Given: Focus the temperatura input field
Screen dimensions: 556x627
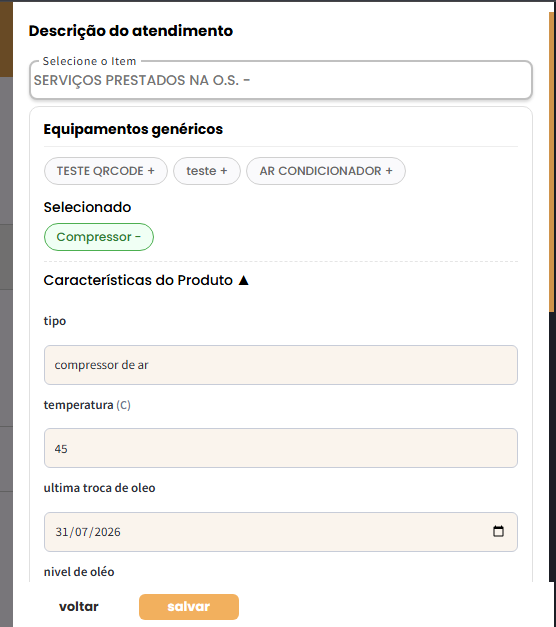Looking at the screenshot, I should click(x=280, y=448).
